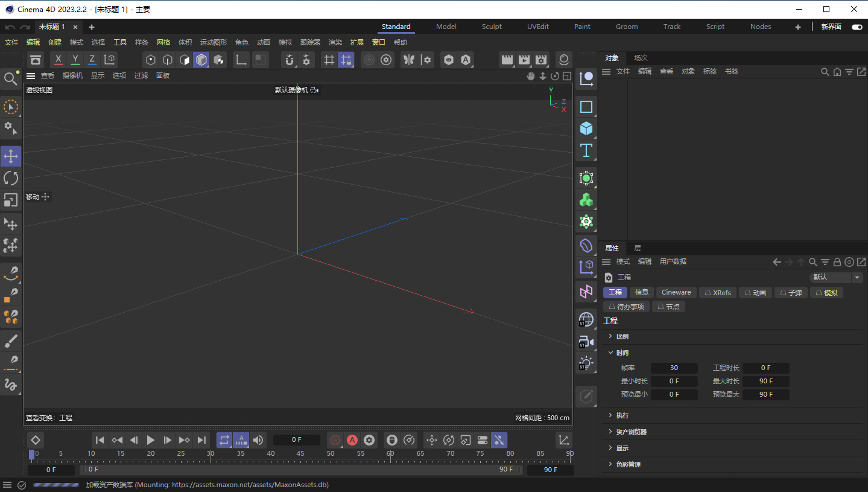Switch to the Sculpt layout tab
868x492 pixels.
(x=491, y=26)
